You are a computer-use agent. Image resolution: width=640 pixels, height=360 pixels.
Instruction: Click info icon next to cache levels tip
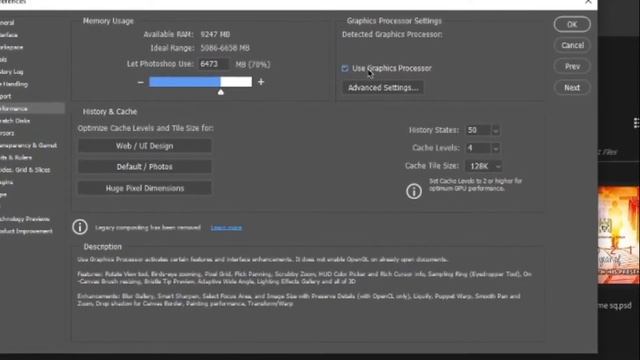(x=413, y=191)
